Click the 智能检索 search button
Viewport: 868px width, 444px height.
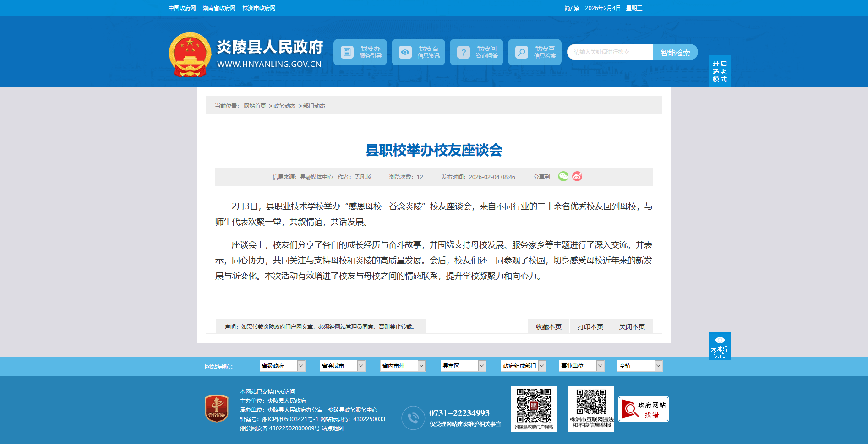point(675,53)
